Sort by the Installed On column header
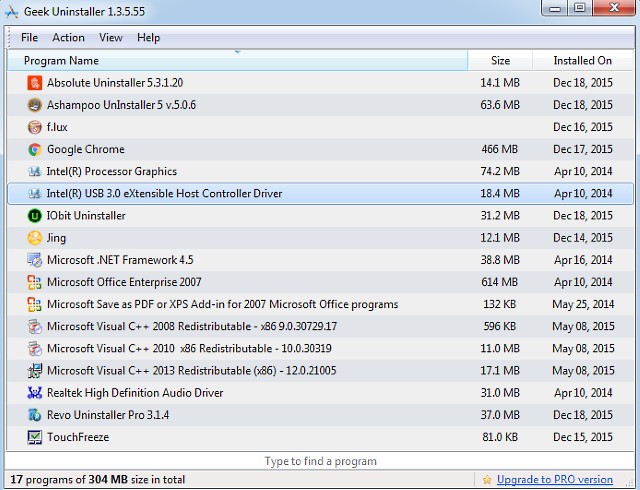This screenshot has height=490, width=640. pyautogui.click(x=582, y=60)
